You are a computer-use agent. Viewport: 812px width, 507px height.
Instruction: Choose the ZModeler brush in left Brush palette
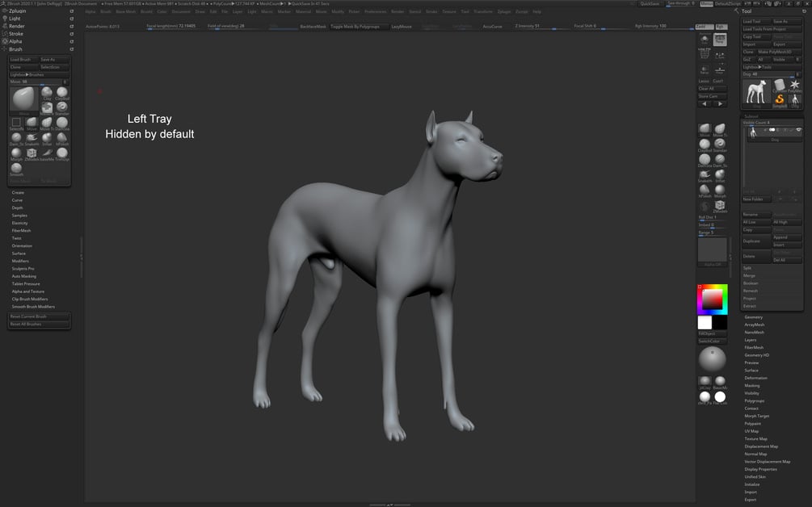(x=32, y=153)
